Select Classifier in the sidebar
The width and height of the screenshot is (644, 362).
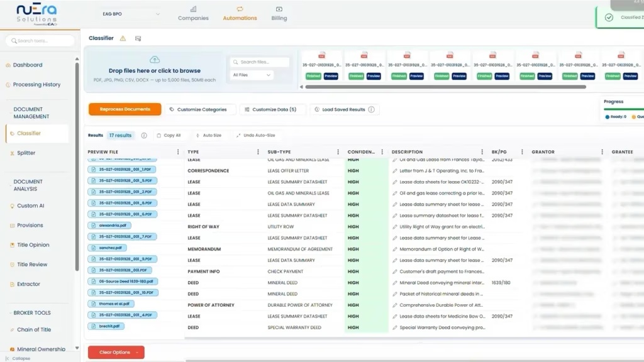(37, 133)
